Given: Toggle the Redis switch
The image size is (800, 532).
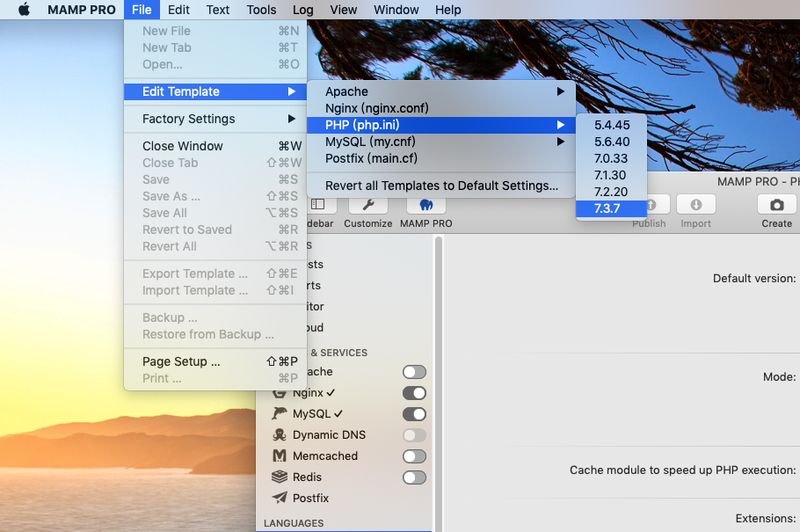Looking at the screenshot, I should tap(414, 477).
